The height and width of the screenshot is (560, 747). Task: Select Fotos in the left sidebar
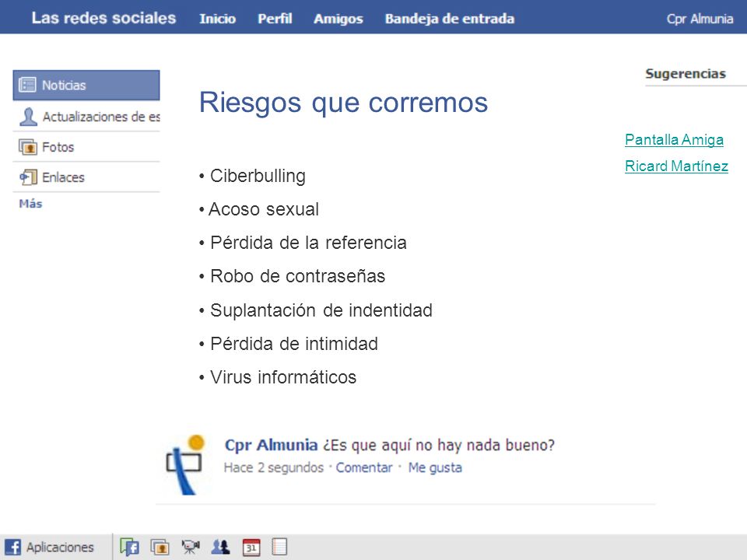pyautogui.click(x=86, y=147)
